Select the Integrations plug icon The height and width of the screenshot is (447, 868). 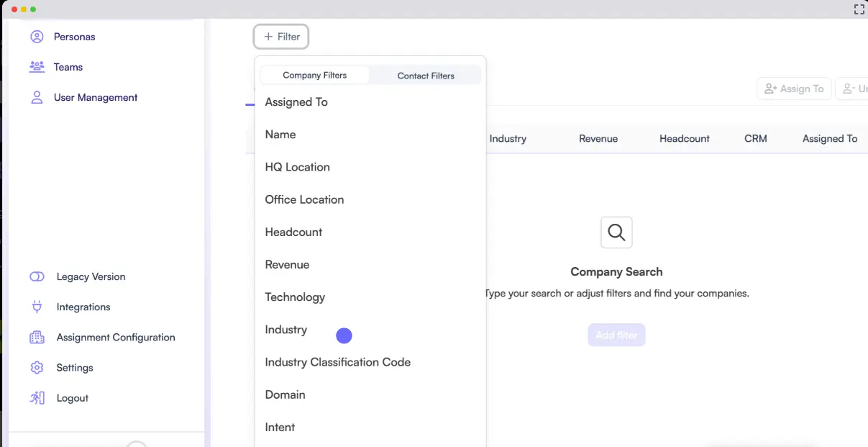click(37, 307)
